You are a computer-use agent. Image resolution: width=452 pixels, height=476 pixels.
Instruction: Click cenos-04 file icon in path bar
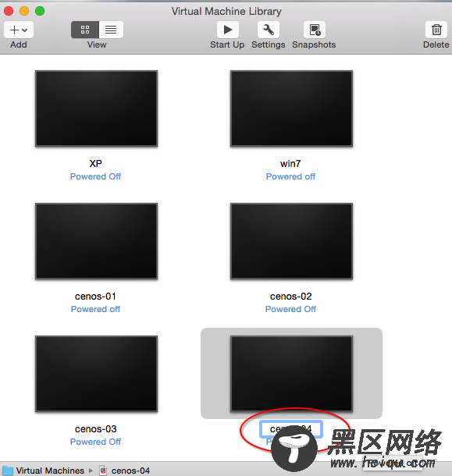(x=103, y=471)
